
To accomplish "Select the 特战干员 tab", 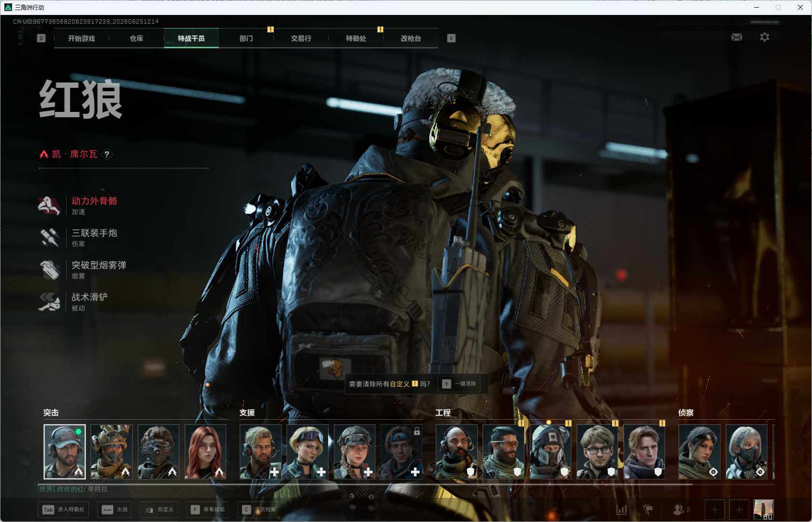I will click(x=191, y=38).
